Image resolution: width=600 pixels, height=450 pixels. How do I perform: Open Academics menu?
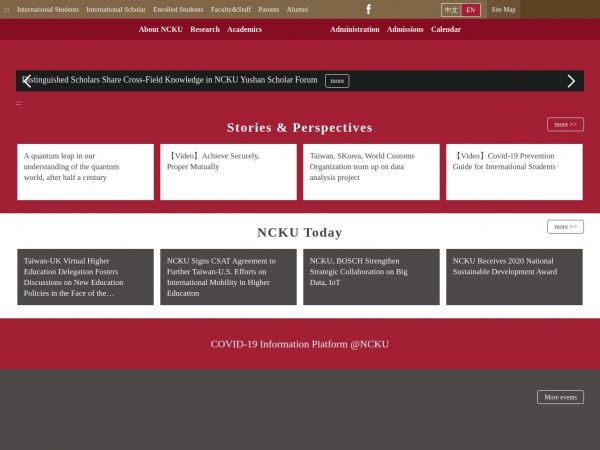245,29
